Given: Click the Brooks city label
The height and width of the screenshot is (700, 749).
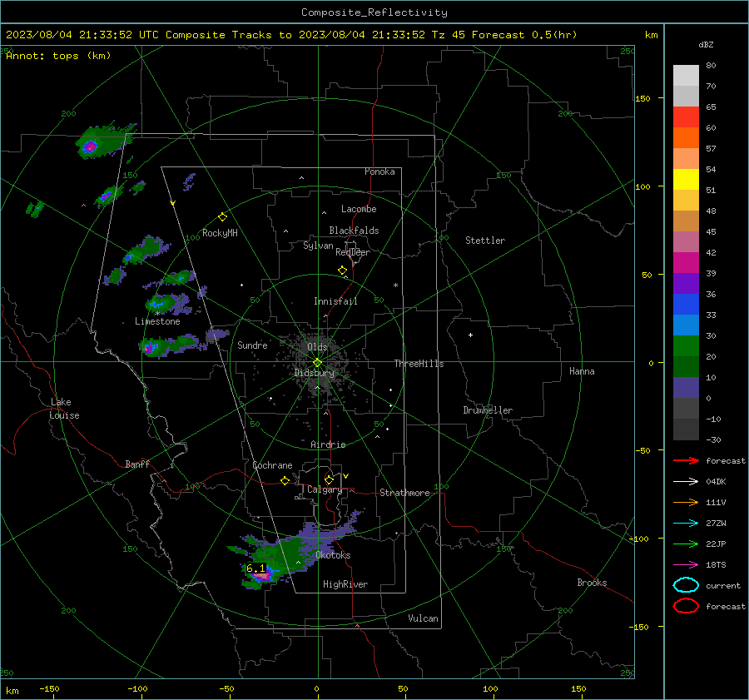Looking at the screenshot, I should coord(592,583).
